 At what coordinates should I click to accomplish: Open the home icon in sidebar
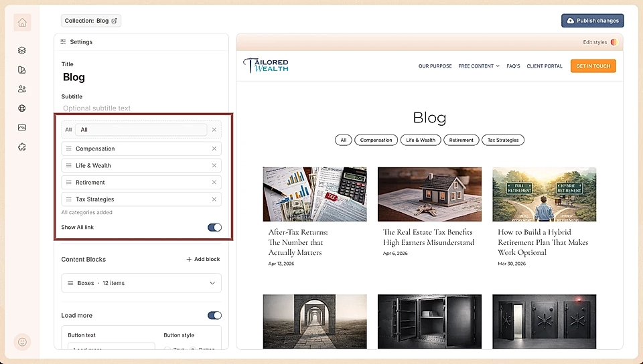pos(22,23)
